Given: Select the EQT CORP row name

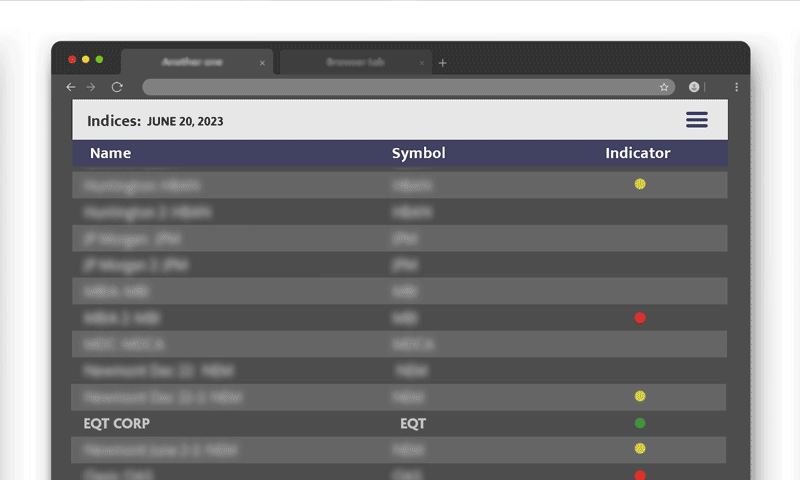Looking at the screenshot, I should [117, 423].
